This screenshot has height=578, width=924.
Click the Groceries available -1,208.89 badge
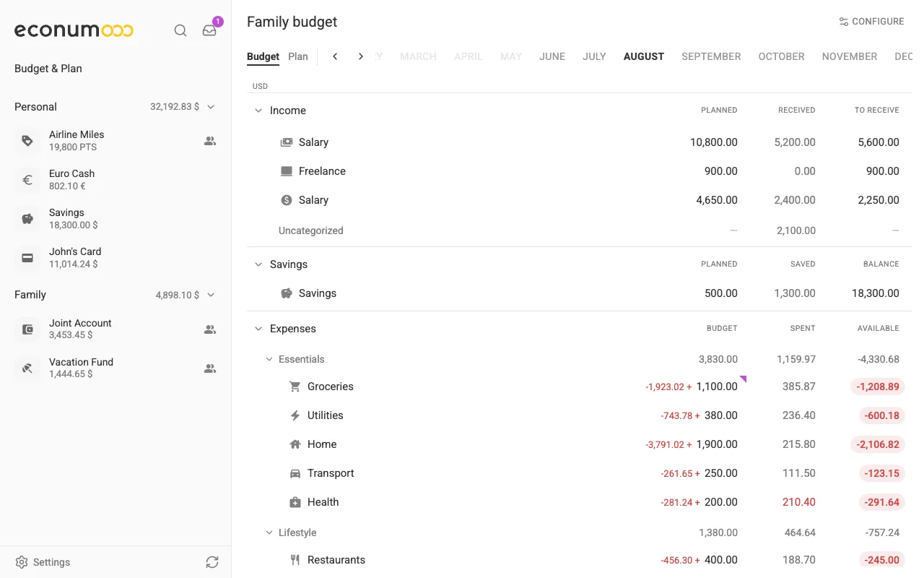[x=878, y=387]
